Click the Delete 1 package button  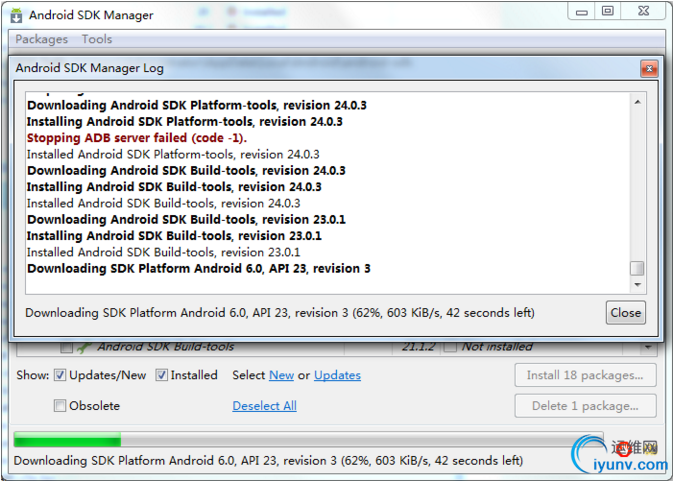585,406
